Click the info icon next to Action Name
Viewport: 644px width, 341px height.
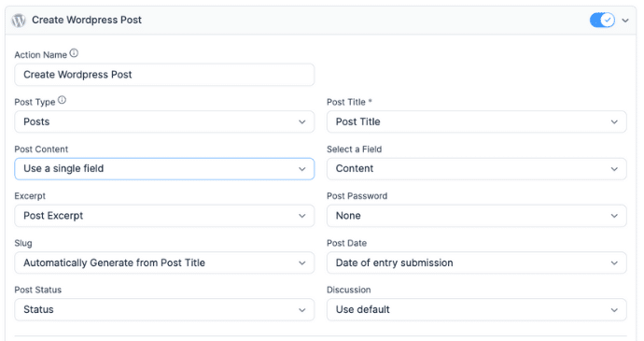74,53
